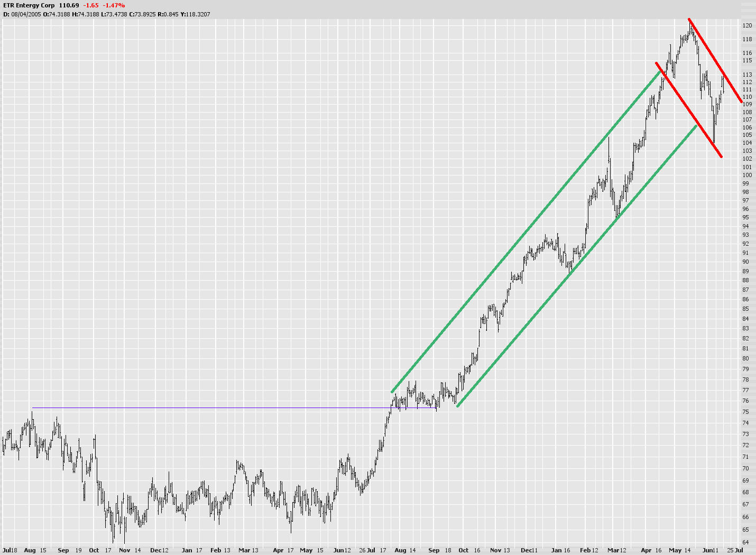Click the close value C:73.8925
Screen dimensions: 756x555
[x=143, y=14]
